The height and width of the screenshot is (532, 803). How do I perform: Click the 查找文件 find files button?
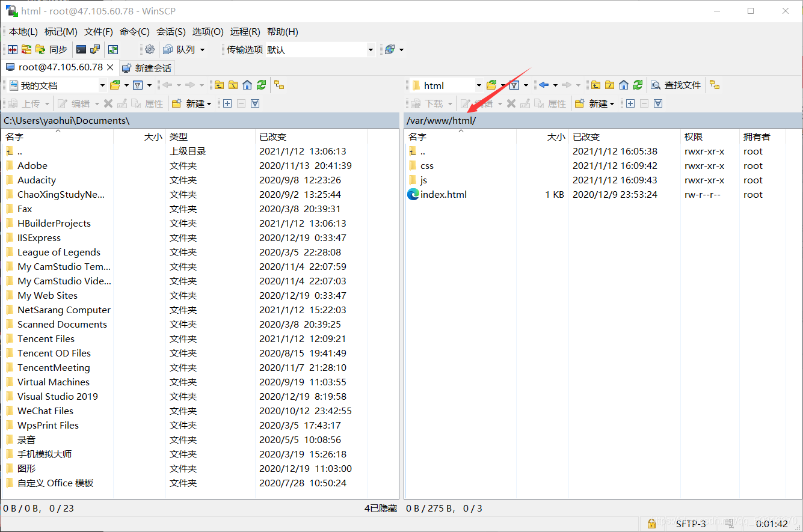pos(676,85)
